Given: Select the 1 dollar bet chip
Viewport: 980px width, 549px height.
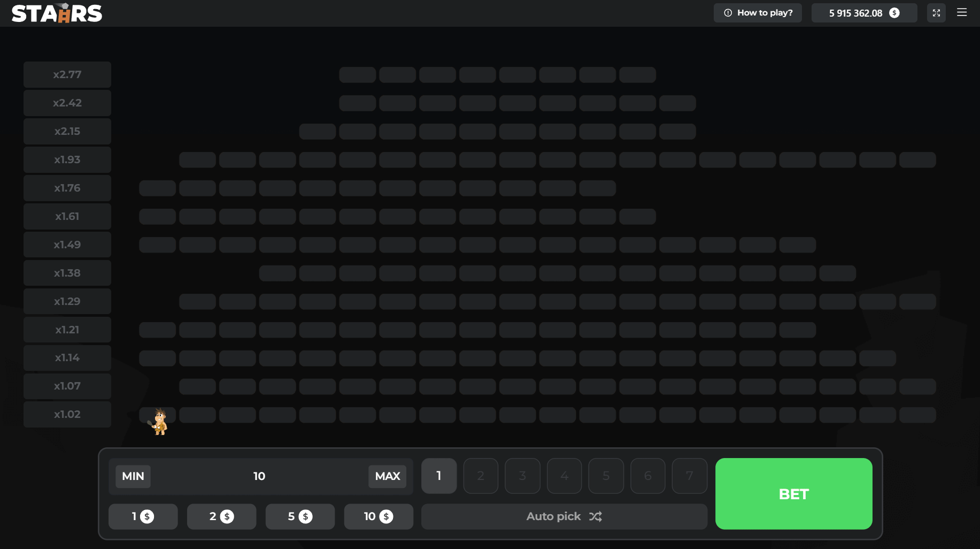Looking at the screenshot, I should pyautogui.click(x=143, y=516).
